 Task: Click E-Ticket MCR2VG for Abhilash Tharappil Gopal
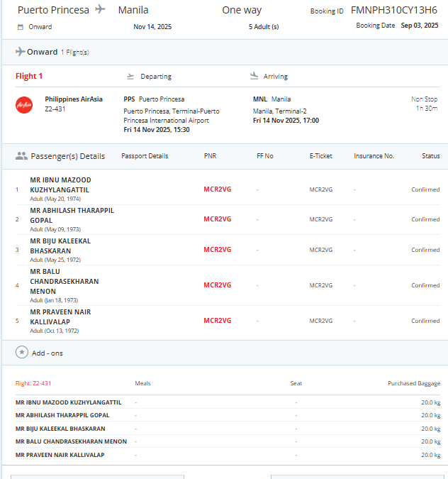coord(320,220)
